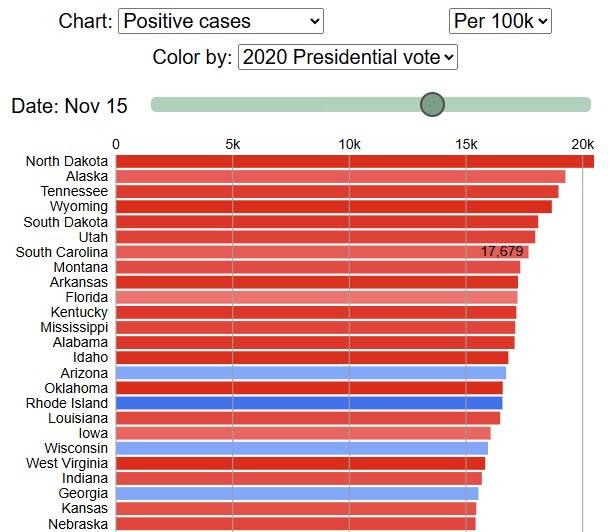611x532 pixels.
Task: Click the blue Wisconsin bar
Action: tap(302, 448)
